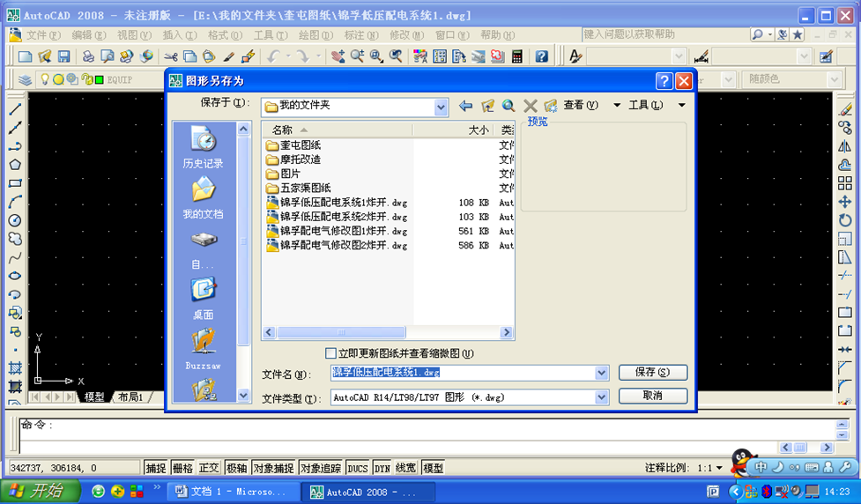Toggle SNAP mode (捕捉) in status bar
861x504 pixels.
(x=155, y=468)
